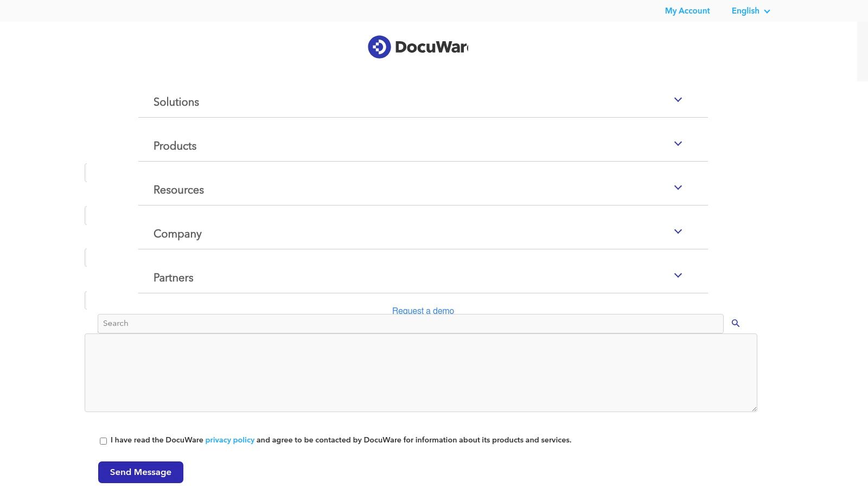Click the Solutions chevron icon
The height and width of the screenshot is (488, 868).
(678, 100)
